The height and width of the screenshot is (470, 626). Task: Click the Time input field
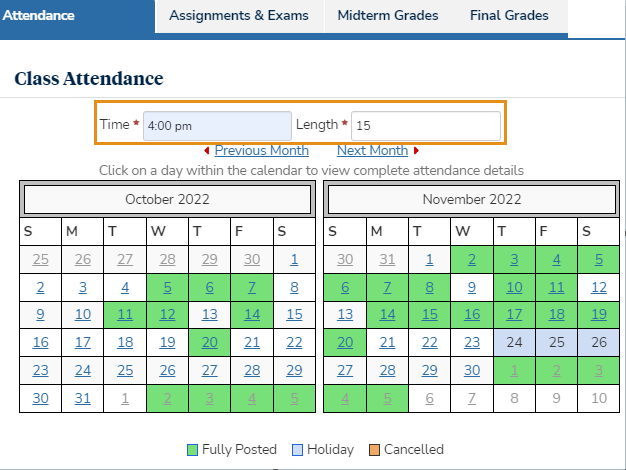(x=216, y=126)
